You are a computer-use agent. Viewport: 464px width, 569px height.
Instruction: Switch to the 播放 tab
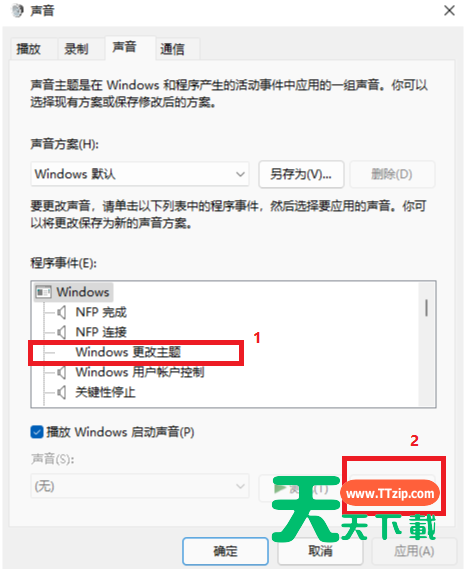pos(28,49)
